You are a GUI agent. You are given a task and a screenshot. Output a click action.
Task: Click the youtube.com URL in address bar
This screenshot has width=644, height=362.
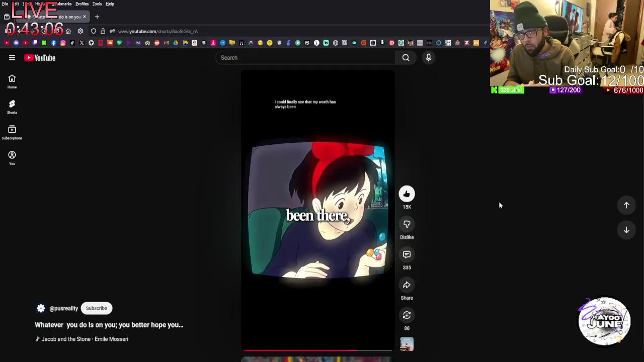(x=158, y=31)
